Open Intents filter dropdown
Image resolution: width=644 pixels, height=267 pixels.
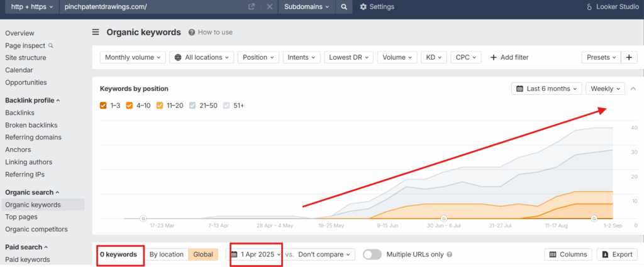click(x=301, y=57)
